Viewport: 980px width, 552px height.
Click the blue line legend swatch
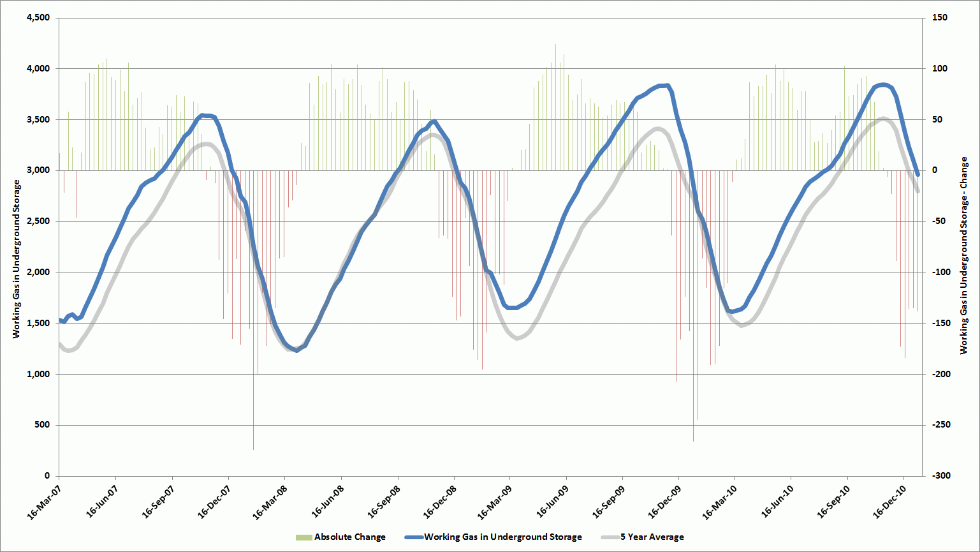click(x=413, y=537)
